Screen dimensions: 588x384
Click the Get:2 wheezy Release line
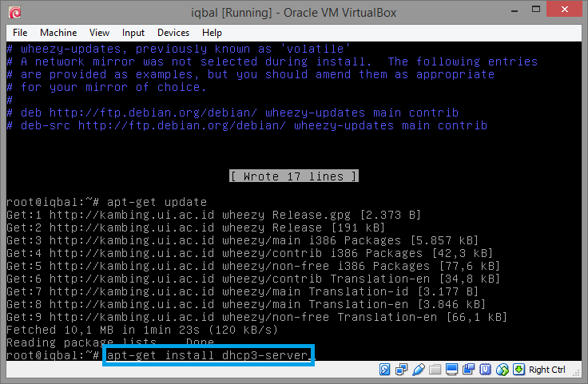click(196, 228)
